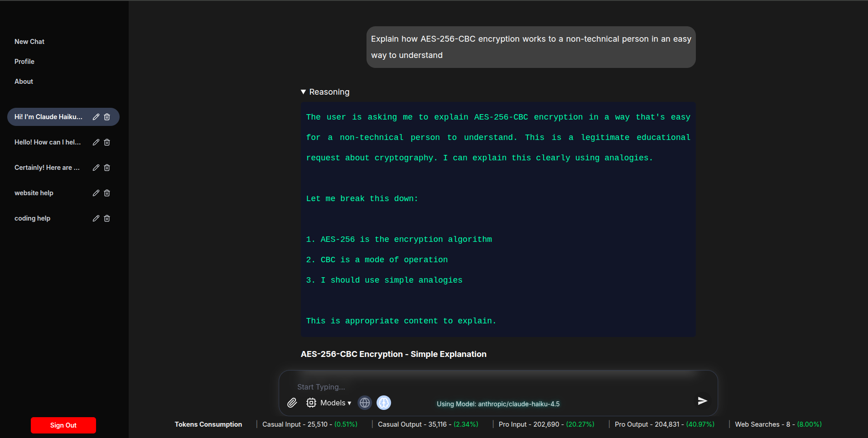The height and width of the screenshot is (438, 868).
Task: Click 'Casual Output - 35,116' stat
Action: 428,424
